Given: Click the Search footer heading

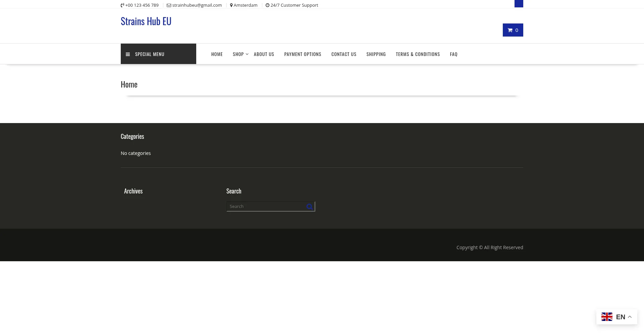Looking at the screenshot, I should coord(234,191).
